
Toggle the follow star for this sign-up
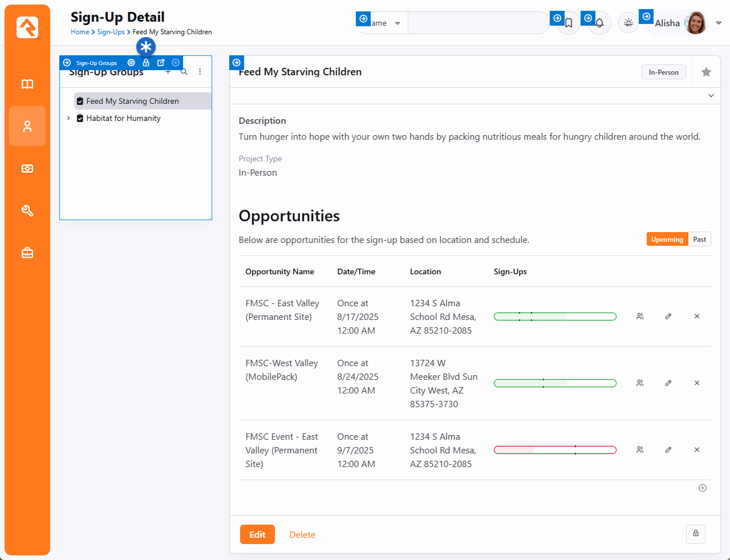(706, 72)
